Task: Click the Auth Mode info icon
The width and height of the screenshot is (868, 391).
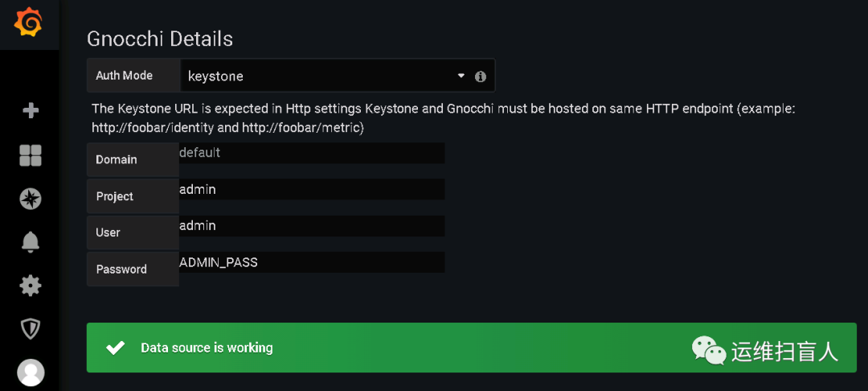Action: tap(481, 76)
